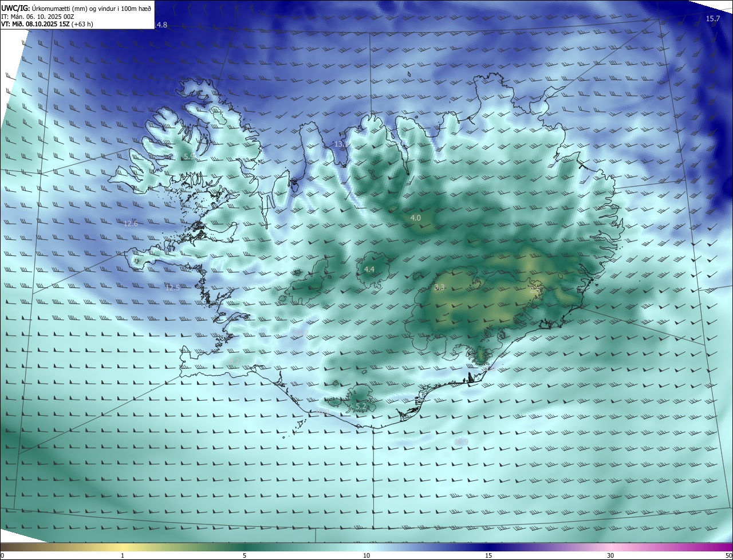The width and height of the screenshot is (733, 560).
Task: Click the 4.4 value label on the glacier
Action: (x=369, y=269)
